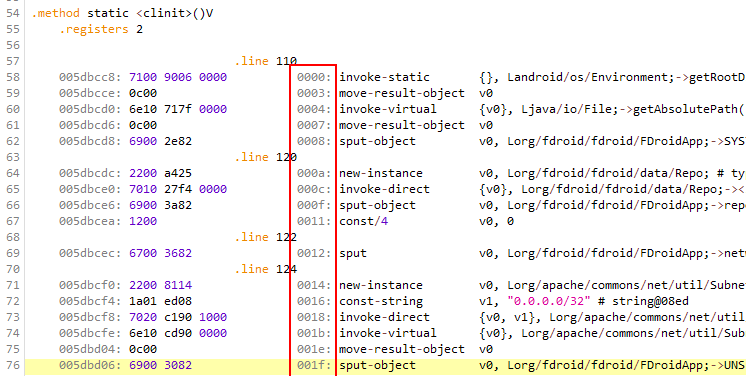Select the ".line 120" directive
This screenshot has width=746, height=376.
266,157
